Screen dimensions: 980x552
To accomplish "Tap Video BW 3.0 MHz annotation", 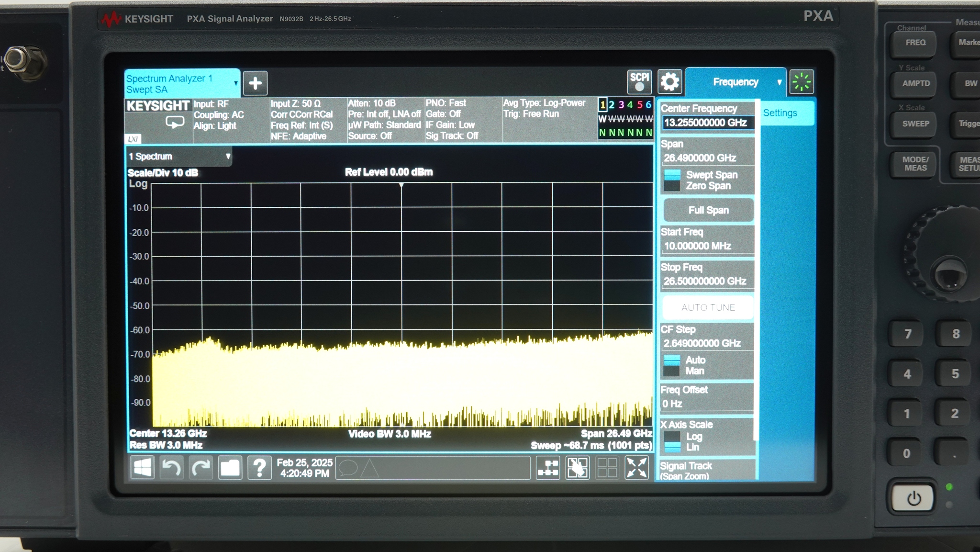I will pyautogui.click(x=390, y=434).
